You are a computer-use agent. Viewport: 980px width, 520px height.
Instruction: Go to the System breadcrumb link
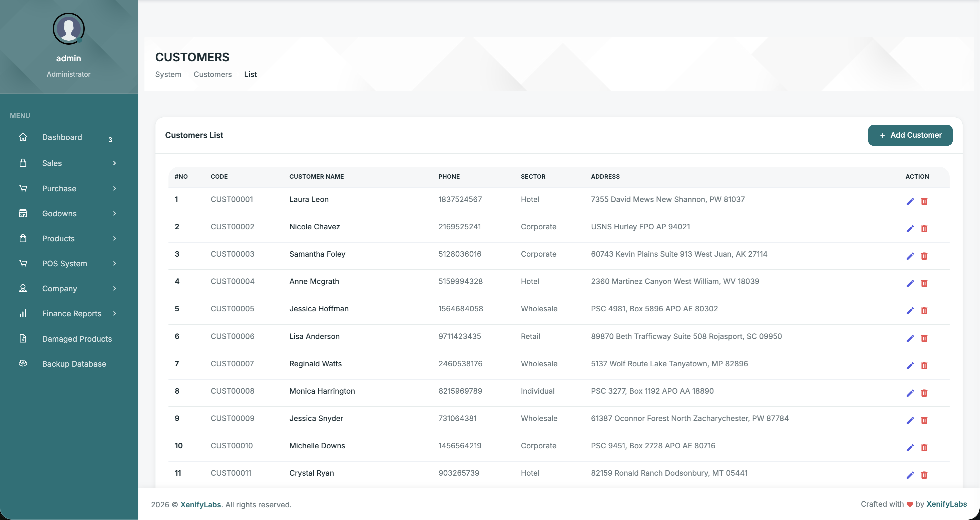click(x=168, y=75)
